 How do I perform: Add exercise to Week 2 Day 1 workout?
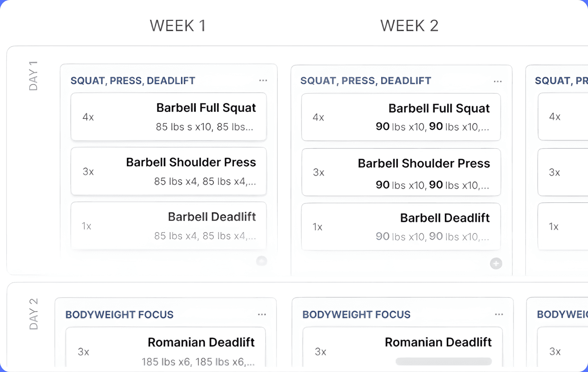click(496, 263)
